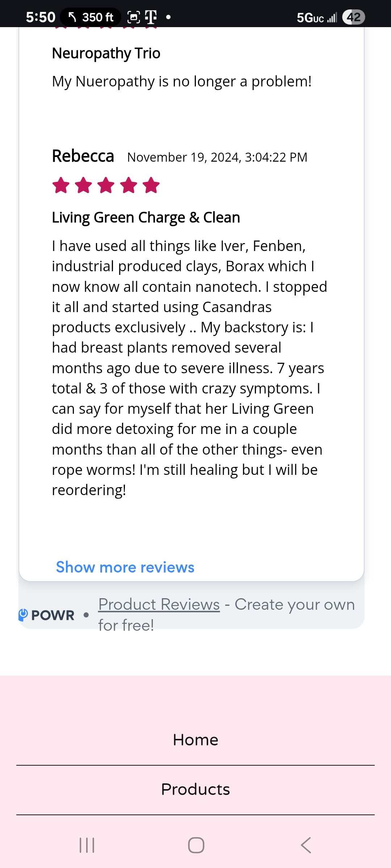
Task: Tap the Living Green Charge & Clean title
Action: coord(146,217)
